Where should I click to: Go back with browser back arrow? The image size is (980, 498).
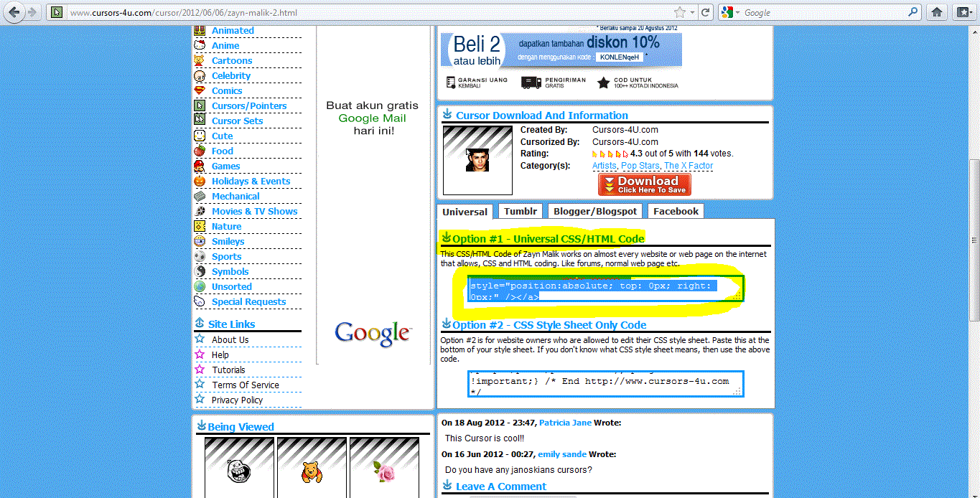coord(14,12)
